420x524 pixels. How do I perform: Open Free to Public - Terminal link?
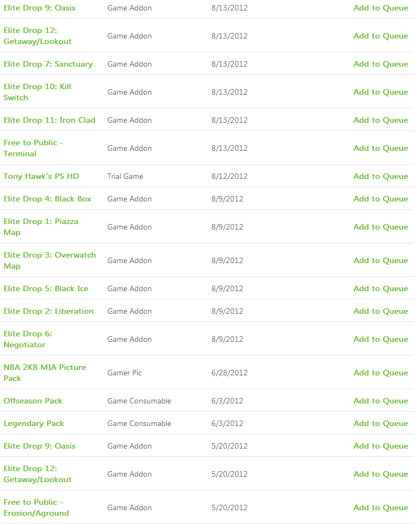tap(34, 148)
